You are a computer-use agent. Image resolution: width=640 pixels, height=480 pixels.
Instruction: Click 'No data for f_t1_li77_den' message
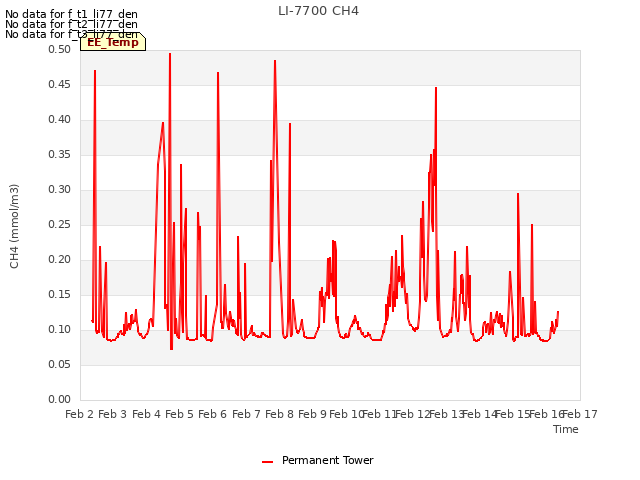[x=71, y=14]
